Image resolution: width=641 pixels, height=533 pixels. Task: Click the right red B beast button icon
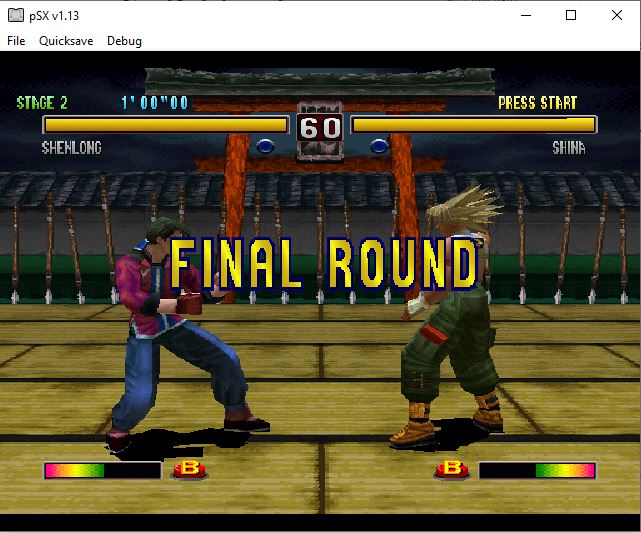point(452,470)
